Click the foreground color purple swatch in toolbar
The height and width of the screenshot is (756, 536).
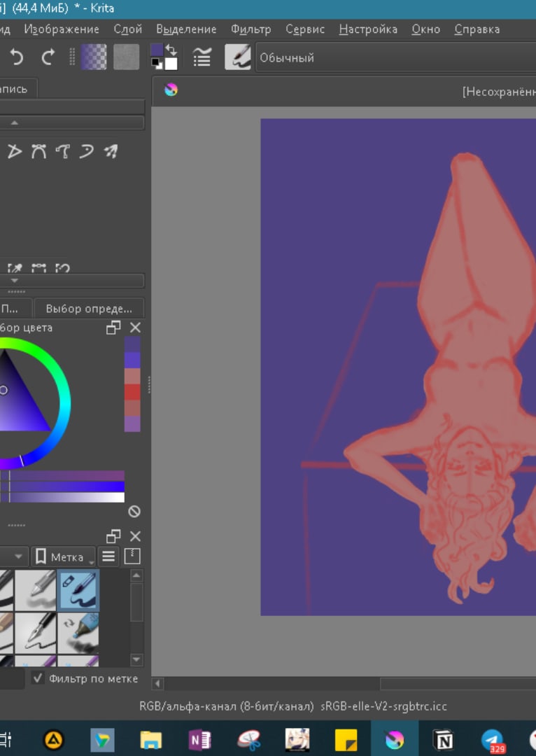coord(157,50)
